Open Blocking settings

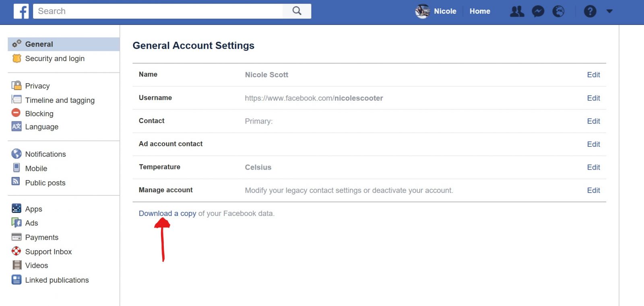39,113
